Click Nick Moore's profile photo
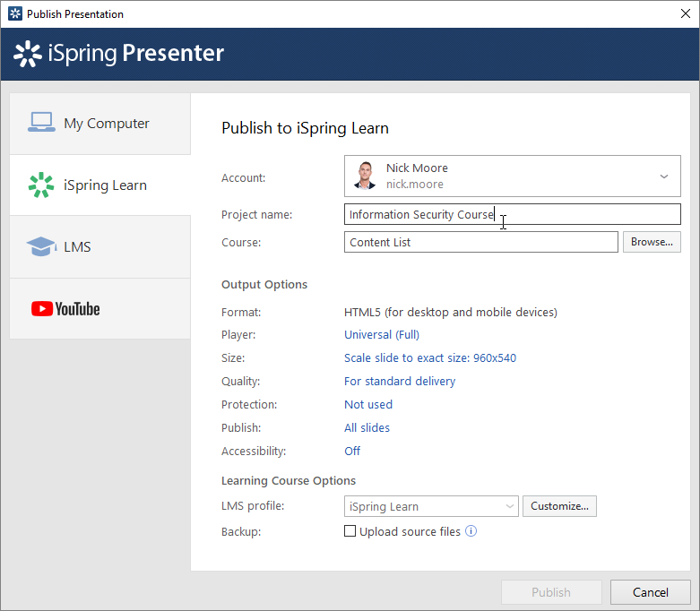The height and width of the screenshot is (611, 700). coord(365,176)
